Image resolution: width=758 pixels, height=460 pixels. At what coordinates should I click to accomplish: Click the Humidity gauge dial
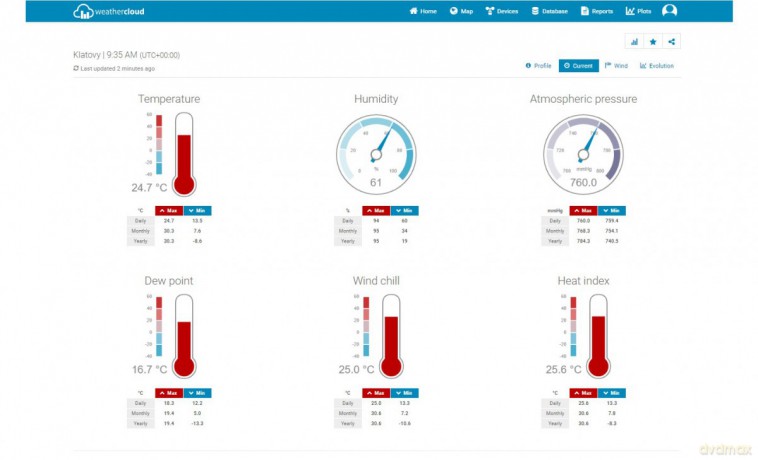point(376,152)
